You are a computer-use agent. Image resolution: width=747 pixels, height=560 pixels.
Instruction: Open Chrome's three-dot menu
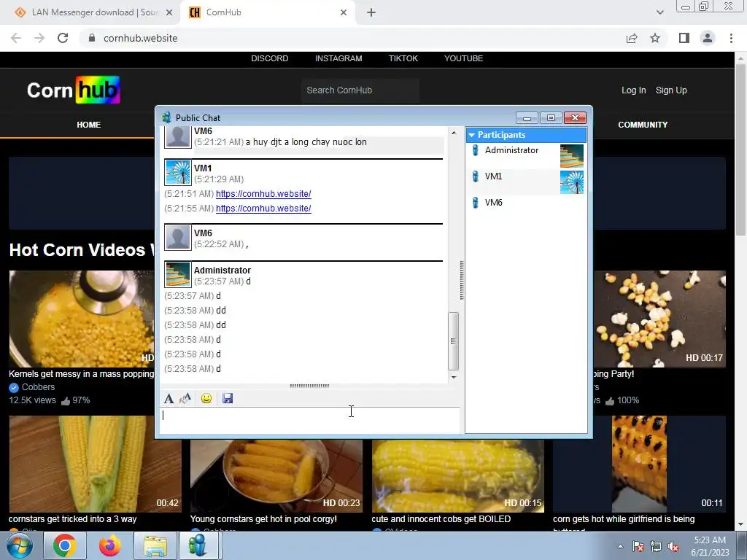pos(731,38)
